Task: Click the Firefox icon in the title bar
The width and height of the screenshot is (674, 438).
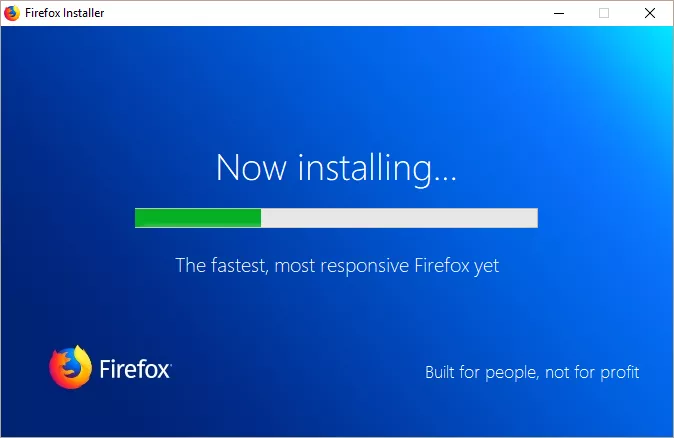Action: tap(12, 13)
